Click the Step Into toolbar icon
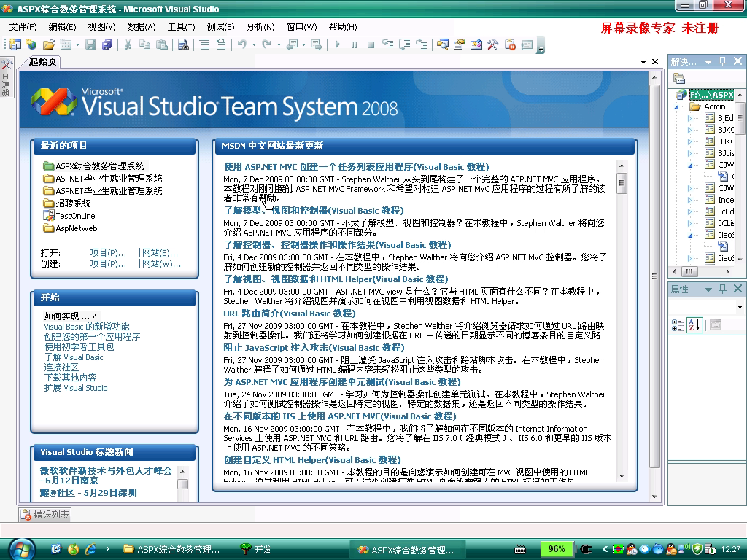 pyautogui.click(x=388, y=44)
